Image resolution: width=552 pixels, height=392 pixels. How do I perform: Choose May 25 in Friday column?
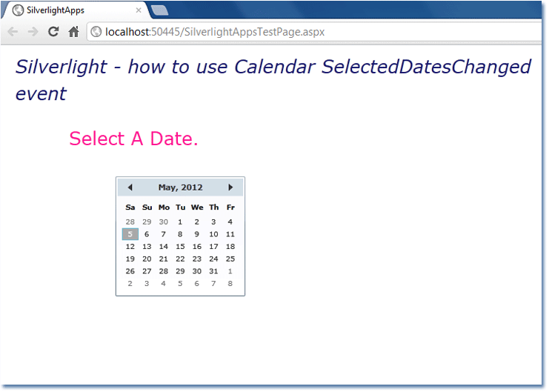tap(230, 259)
